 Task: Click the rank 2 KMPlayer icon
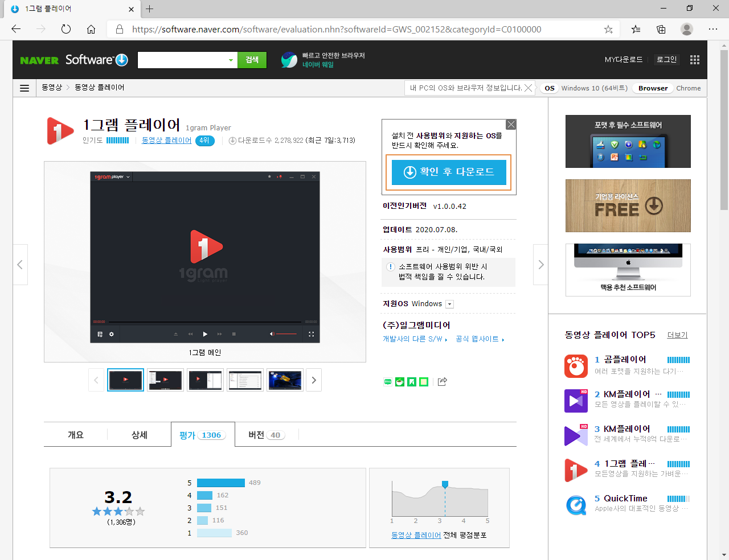tap(576, 401)
